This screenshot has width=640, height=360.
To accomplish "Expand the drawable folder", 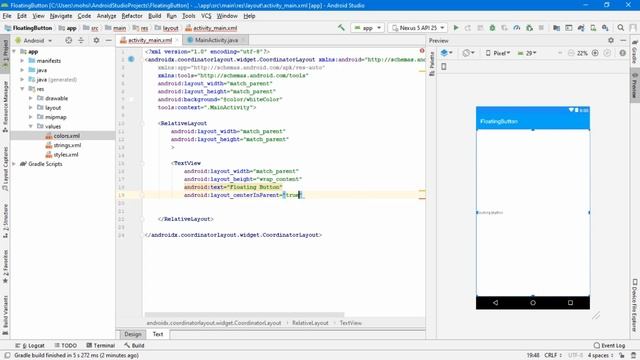I will (31, 98).
